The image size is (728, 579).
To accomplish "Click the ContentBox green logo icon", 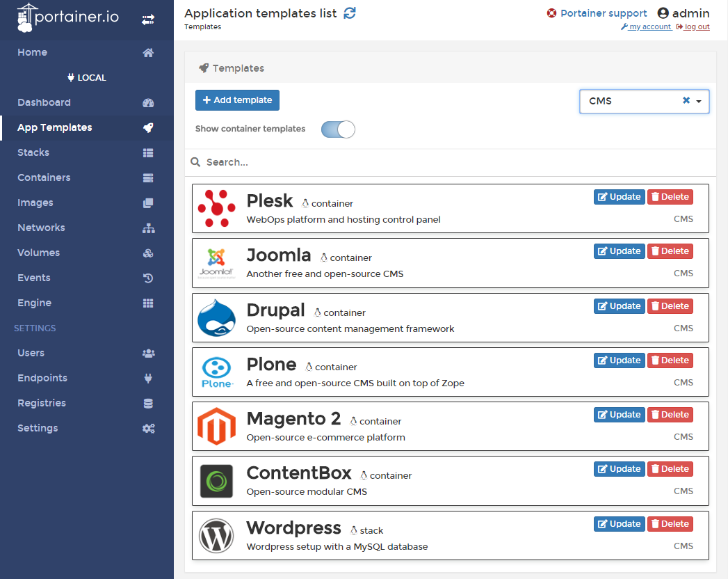I will point(216,481).
